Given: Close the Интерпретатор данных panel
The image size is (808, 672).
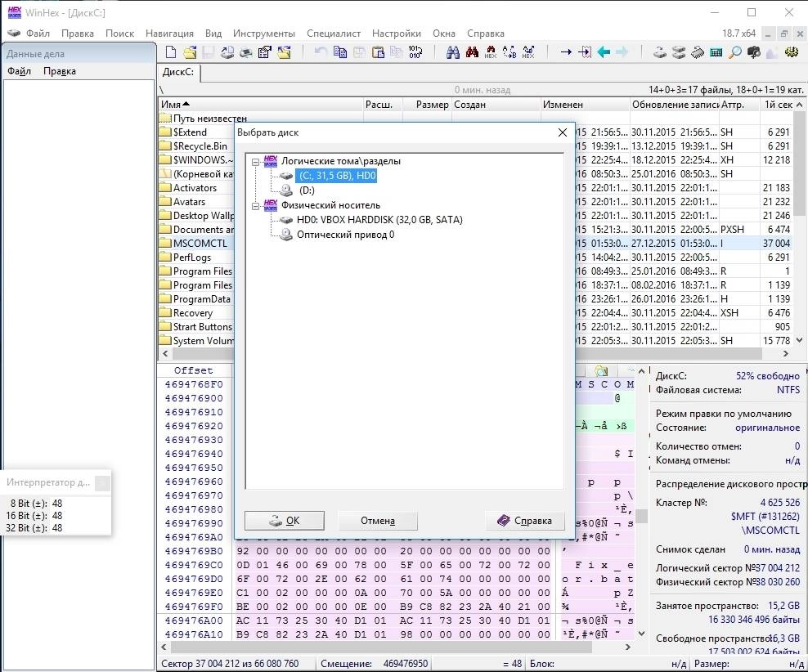Looking at the screenshot, I should click(102, 483).
